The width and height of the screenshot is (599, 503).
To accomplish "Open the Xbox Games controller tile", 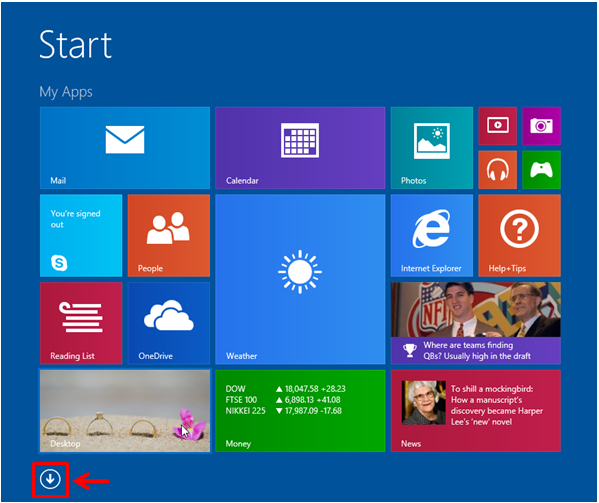I will coord(541,170).
